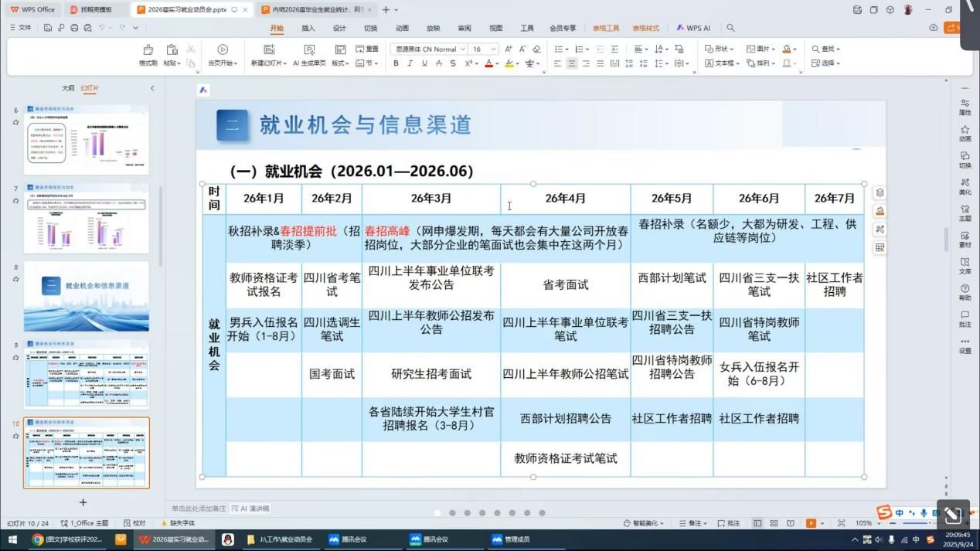Click the 帮助 icon in right sidebar
This screenshot has height=551, width=980.
(x=965, y=292)
